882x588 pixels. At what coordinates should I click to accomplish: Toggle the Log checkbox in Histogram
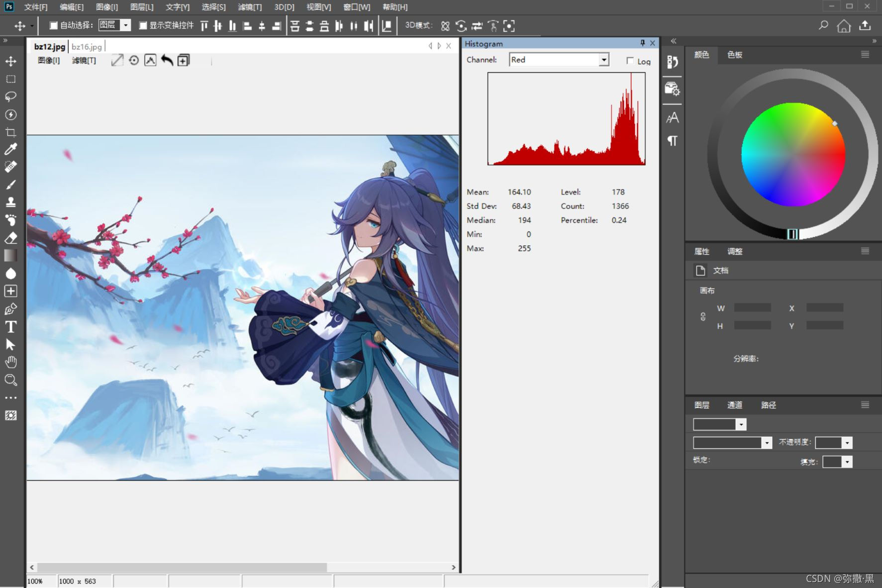pos(630,61)
